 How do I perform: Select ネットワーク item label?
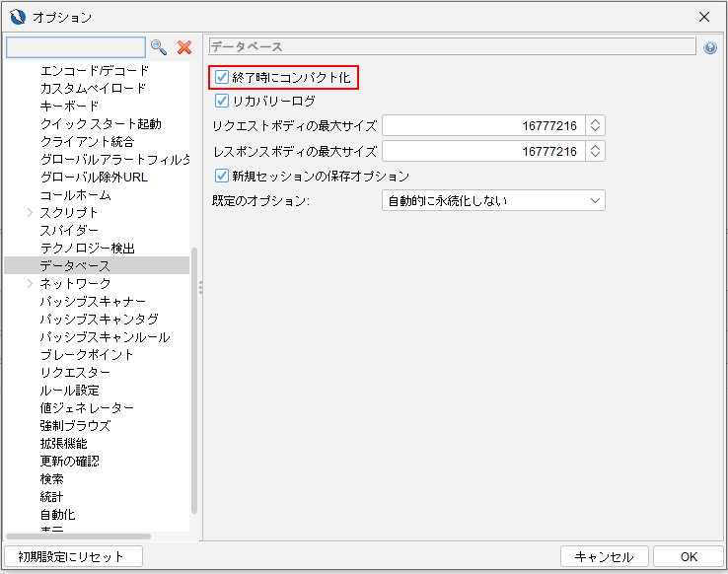pyautogui.click(x=75, y=283)
